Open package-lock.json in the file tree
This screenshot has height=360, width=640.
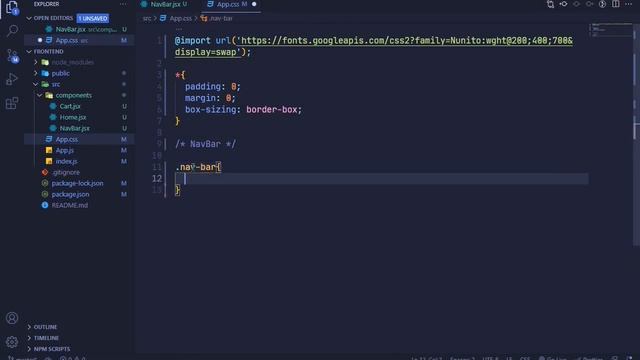[78, 183]
